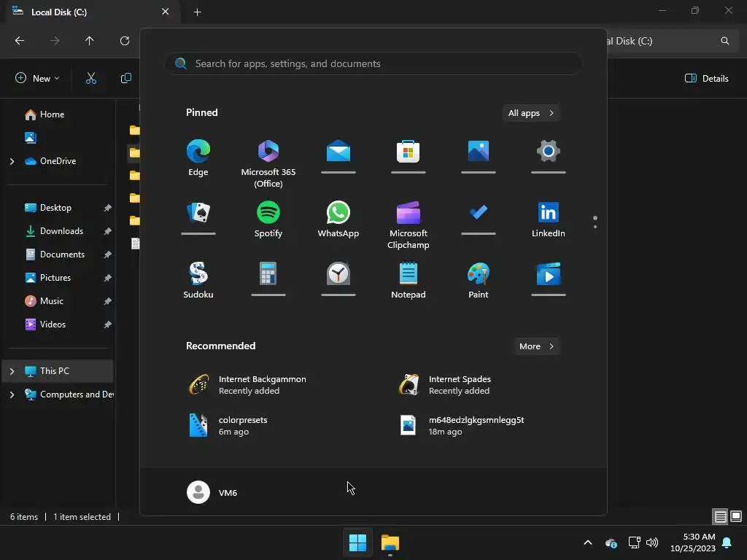Screen dimensions: 747x560
Task: Click the Copy icon in File Explorer toolbar
Action: click(x=125, y=78)
